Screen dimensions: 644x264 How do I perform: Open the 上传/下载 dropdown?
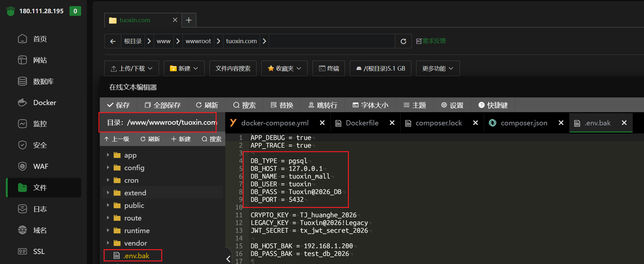click(x=132, y=68)
